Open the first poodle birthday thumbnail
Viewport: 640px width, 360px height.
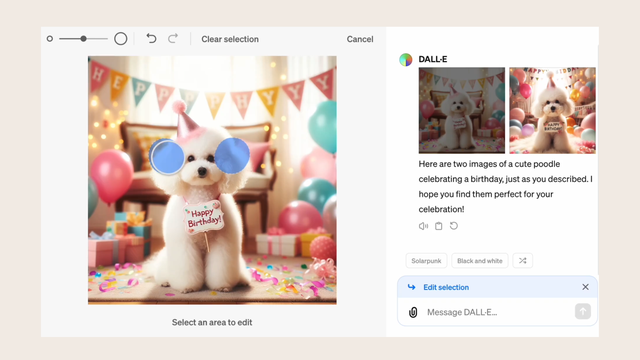click(462, 110)
